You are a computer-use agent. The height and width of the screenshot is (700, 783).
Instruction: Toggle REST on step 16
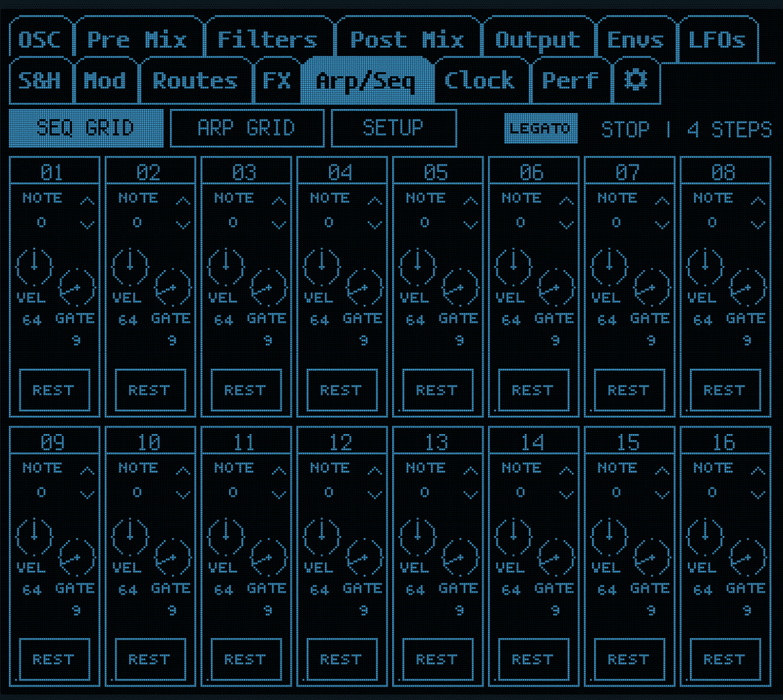[x=725, y=660]
